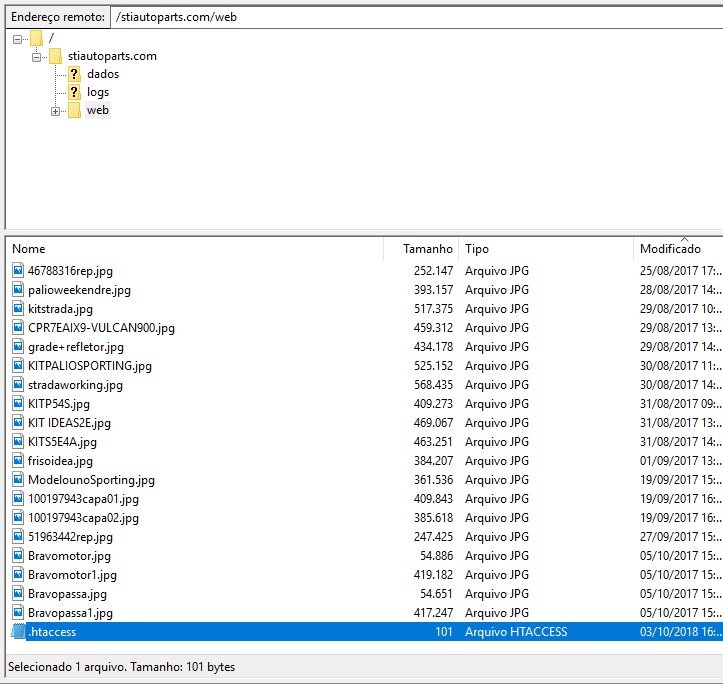
Task: Select the file palioweekendre.jpg
Action: [x=79, y=290]
